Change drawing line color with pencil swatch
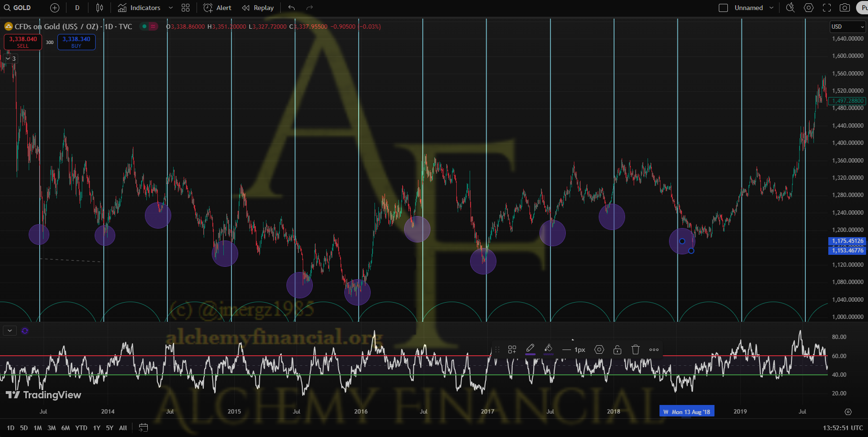Image resolution: width=868 pixels, height=437 pixels. (530, 350)
